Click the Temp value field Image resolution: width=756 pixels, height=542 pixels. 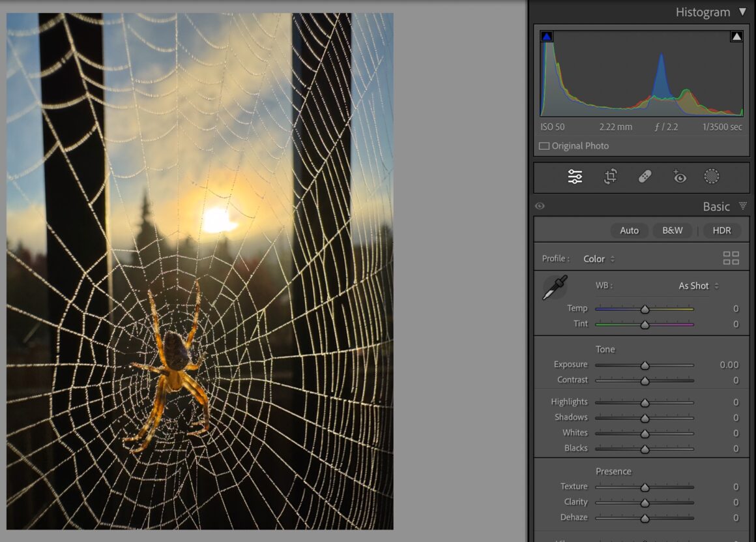click(736, 309)
